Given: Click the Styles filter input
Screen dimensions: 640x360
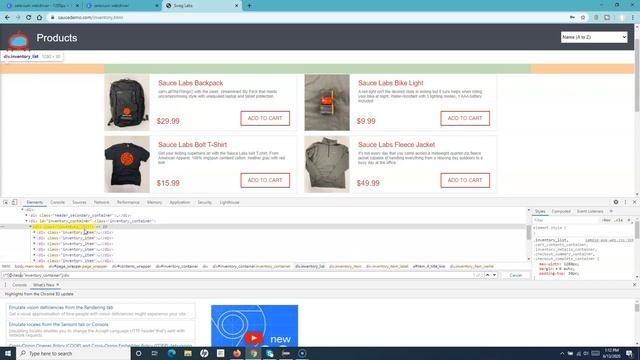Looking at the screenshot, I should click(565, 220).
